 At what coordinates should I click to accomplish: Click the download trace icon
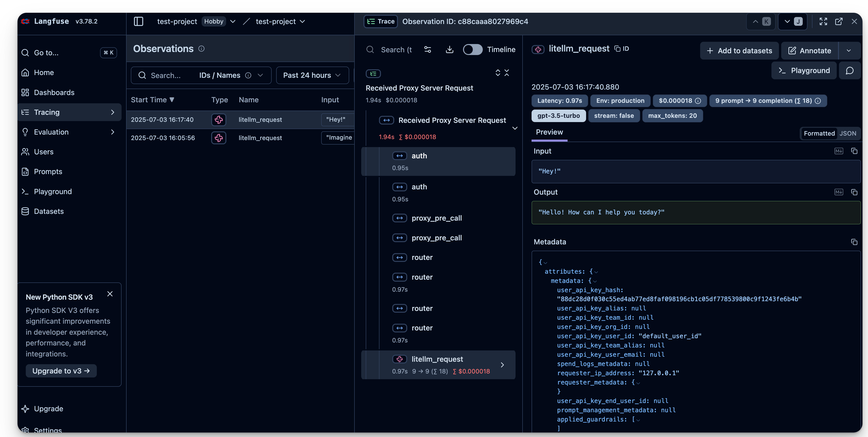[449, 50]
